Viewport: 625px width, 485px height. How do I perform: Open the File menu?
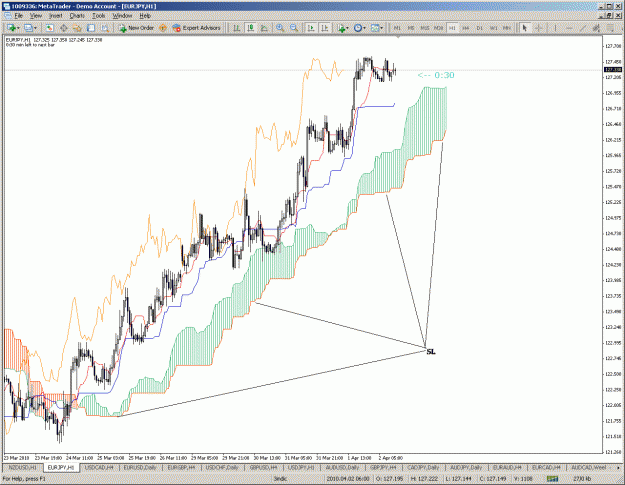point(19,16)
